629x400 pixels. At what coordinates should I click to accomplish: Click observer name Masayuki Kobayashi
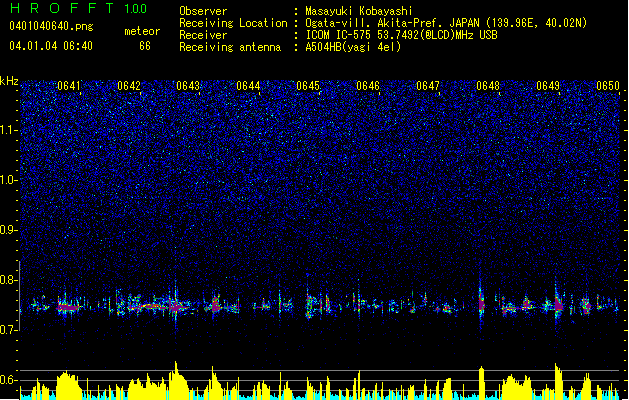click(x=359, y=11)
